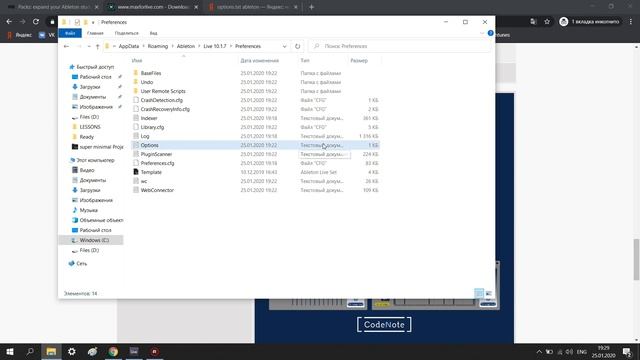Sort by Размер column header

(x=359, y=60)
